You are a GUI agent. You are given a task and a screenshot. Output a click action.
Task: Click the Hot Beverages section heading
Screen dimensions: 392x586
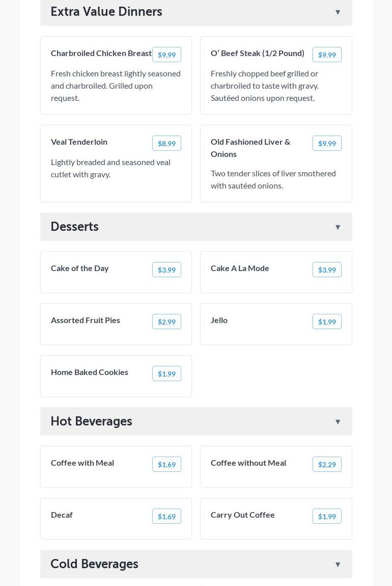click(x=91, y=421)
